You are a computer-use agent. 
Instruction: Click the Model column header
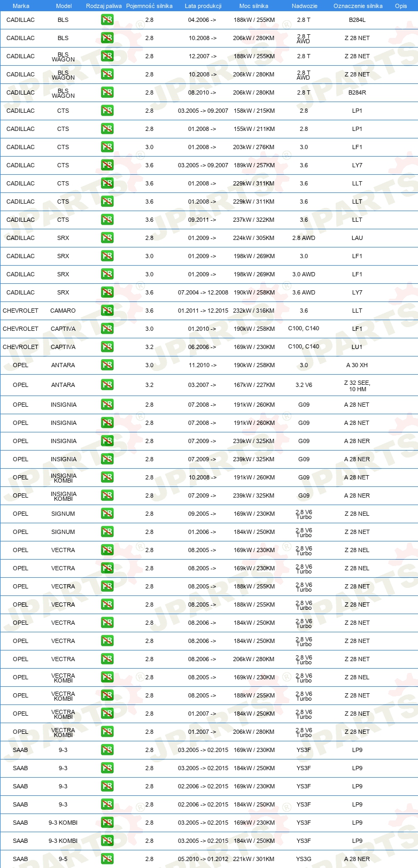click(x=64, y=6)
